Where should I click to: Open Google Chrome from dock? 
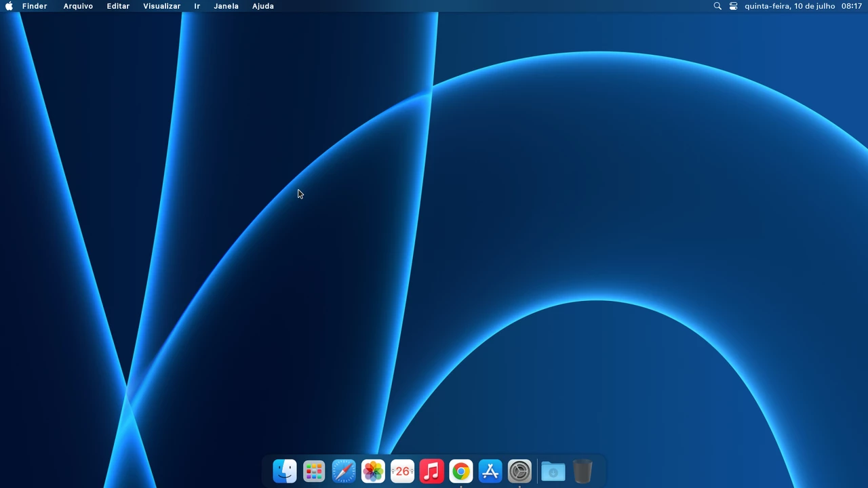(x=461, y=471)
